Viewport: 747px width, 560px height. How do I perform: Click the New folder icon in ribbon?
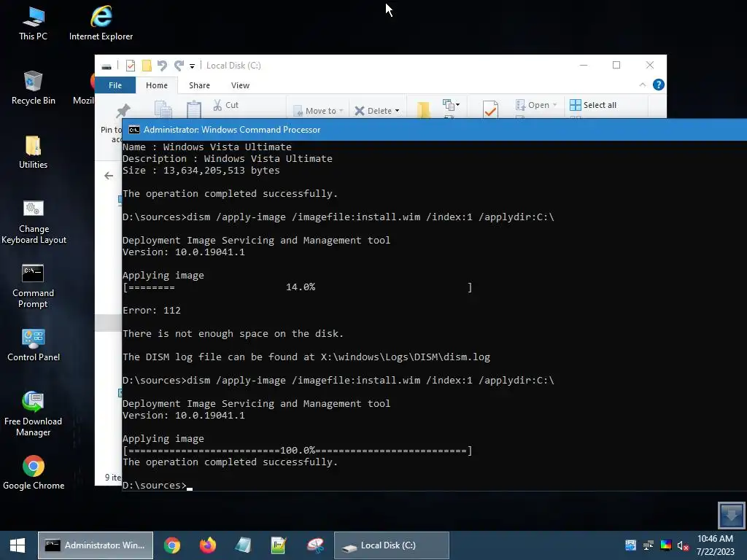(423, 109)
